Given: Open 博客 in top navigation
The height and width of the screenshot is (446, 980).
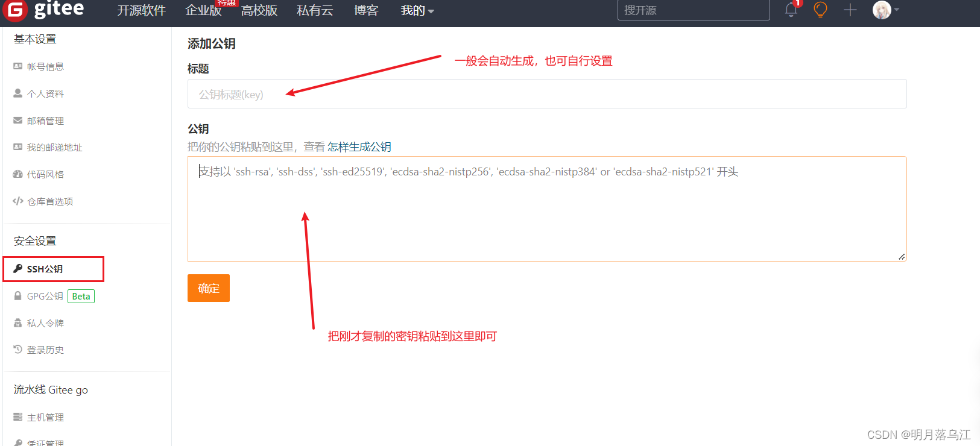Looking at the screenshot, I should [366, 11].
